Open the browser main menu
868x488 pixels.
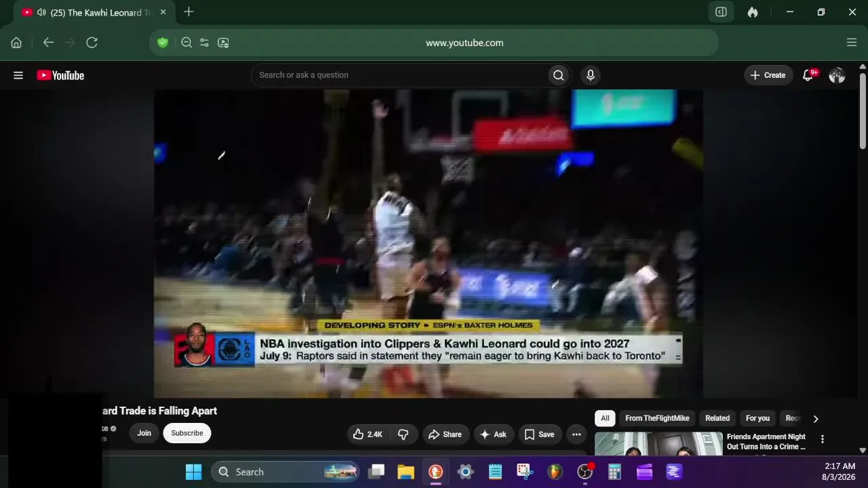coord(852,43)
